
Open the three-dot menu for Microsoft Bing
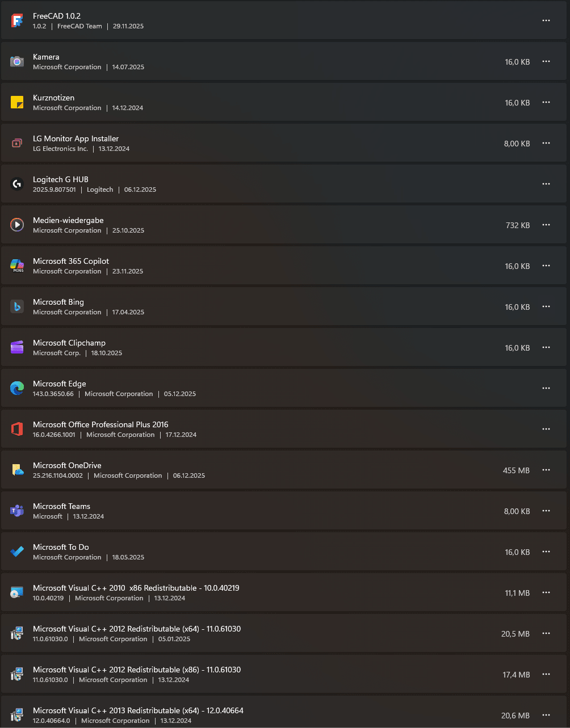click(546, 306)
